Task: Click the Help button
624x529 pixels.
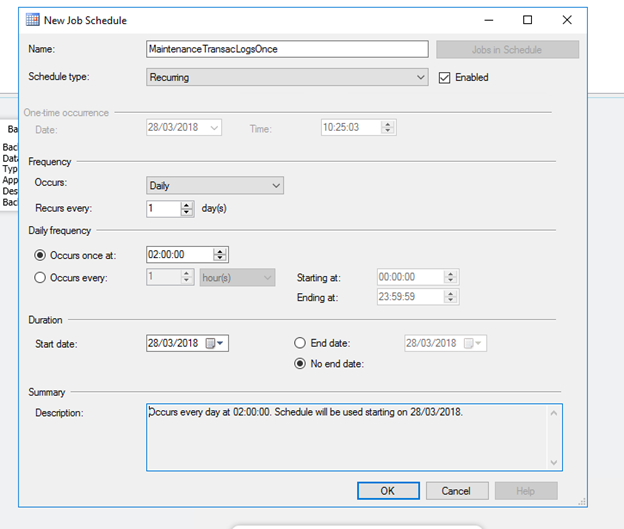Action: (x=526, y=491)
